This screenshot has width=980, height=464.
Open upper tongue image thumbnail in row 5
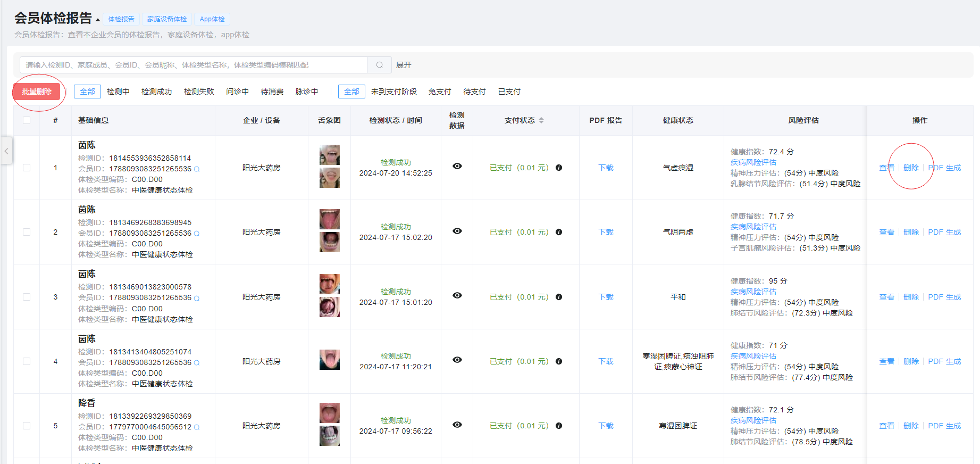tap(330, 413)
